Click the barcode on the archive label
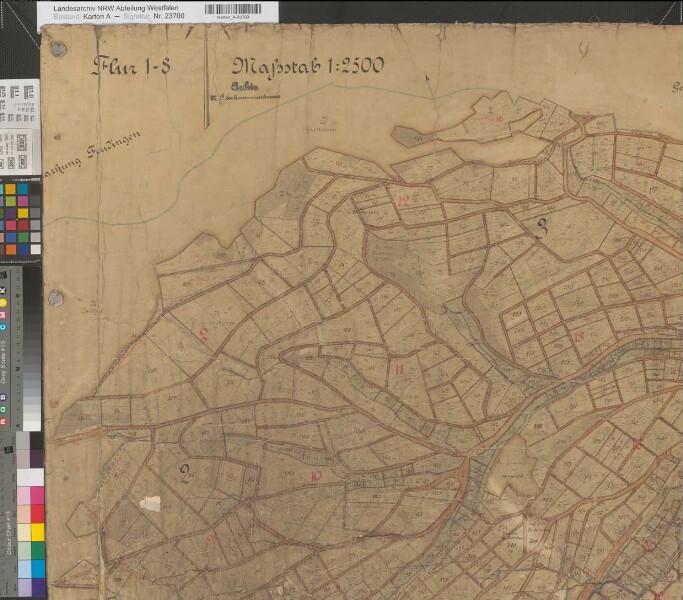This screenshot has width=683, height=600. click(233, 9)
